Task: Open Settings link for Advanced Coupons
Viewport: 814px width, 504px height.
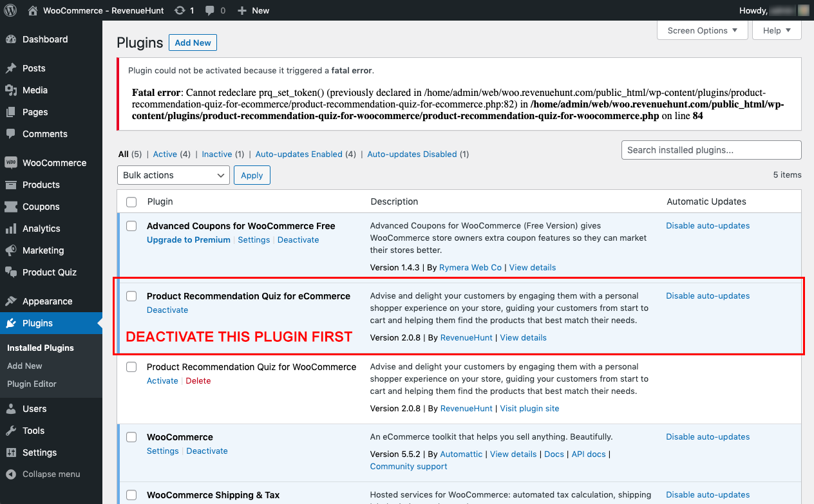Action: click(254, 240)
